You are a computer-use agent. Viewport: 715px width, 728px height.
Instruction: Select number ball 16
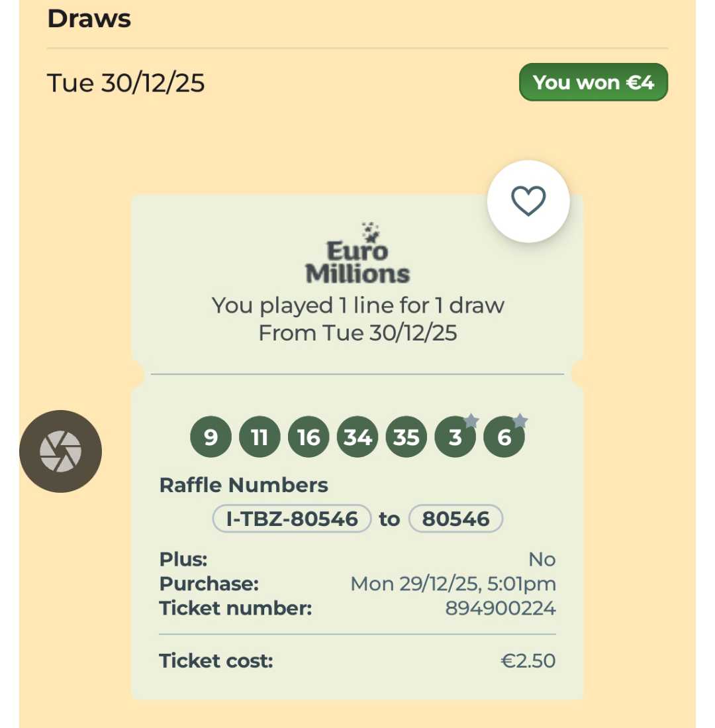pyautogui.click(x=309, y=438)
